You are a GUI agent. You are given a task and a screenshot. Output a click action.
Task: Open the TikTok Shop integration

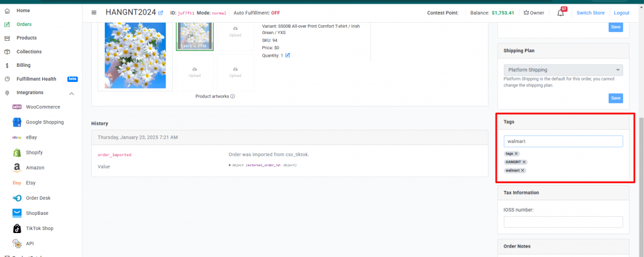[x=40, y=228]
